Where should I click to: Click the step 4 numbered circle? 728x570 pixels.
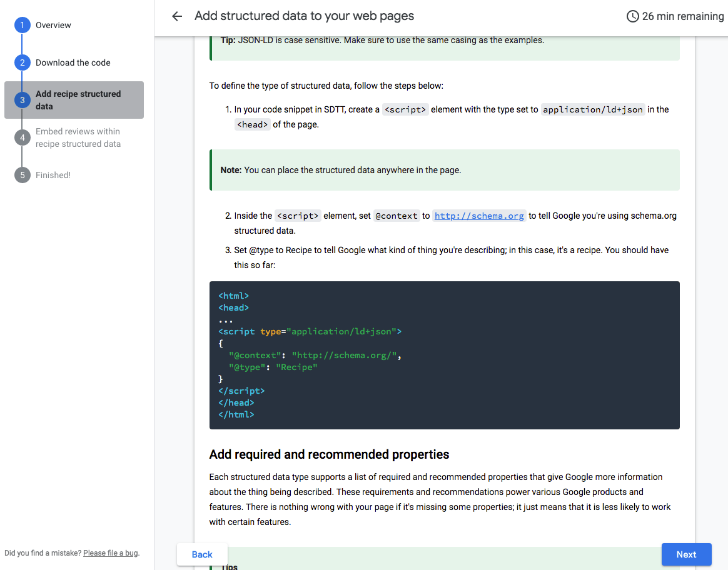[x=23, y=137]
